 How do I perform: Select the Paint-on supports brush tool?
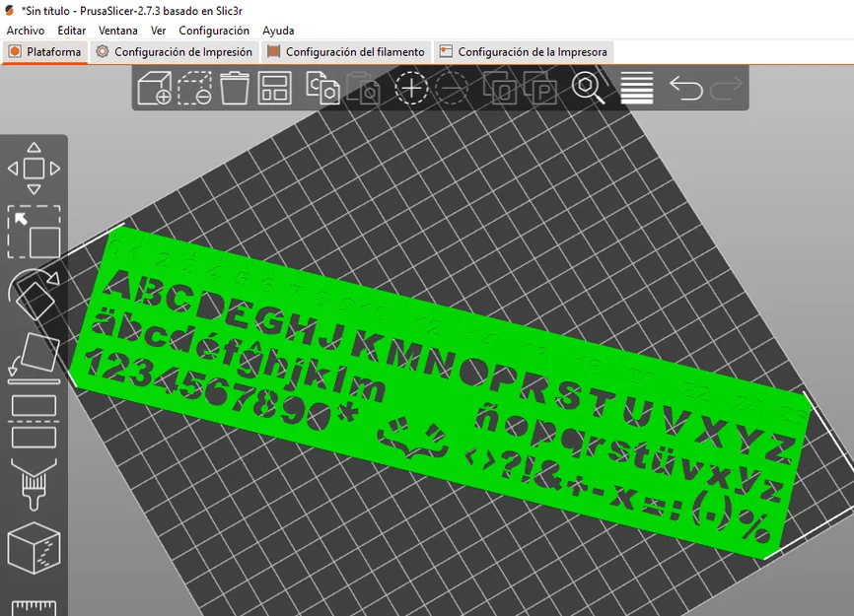click(34, 484)
